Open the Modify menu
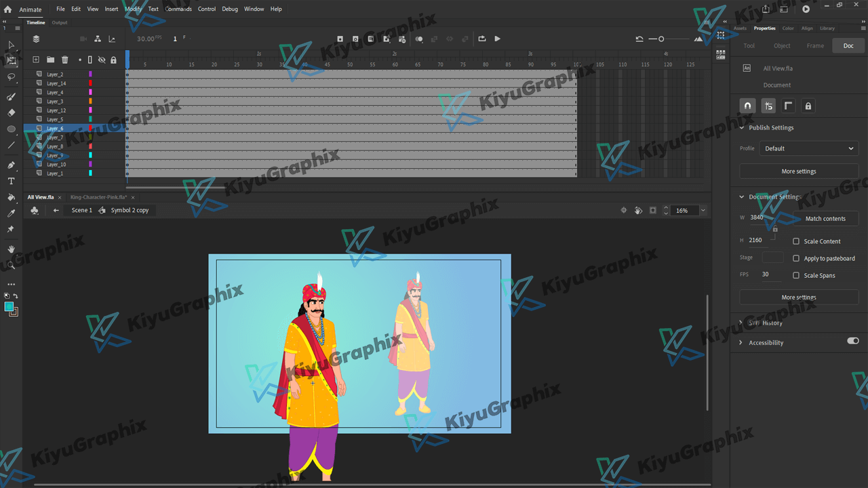868x488 pixels. coord(133,9)
